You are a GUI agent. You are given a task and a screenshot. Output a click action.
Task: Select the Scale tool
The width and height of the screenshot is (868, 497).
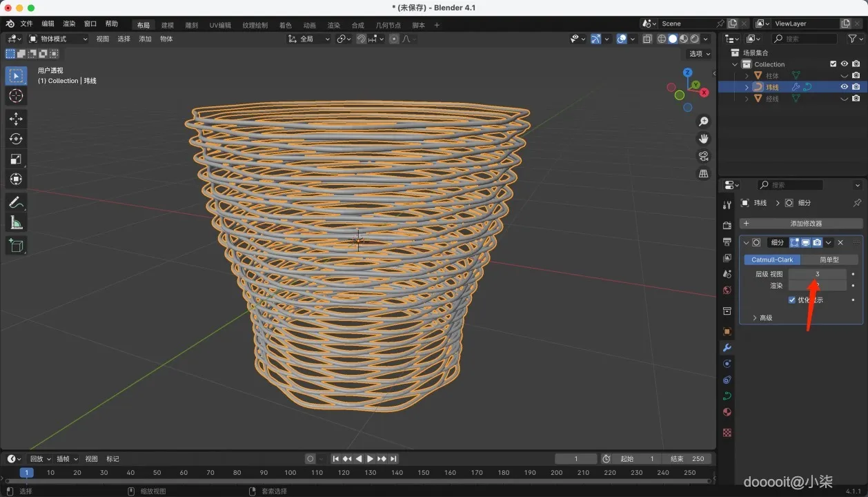click(17, 159)
